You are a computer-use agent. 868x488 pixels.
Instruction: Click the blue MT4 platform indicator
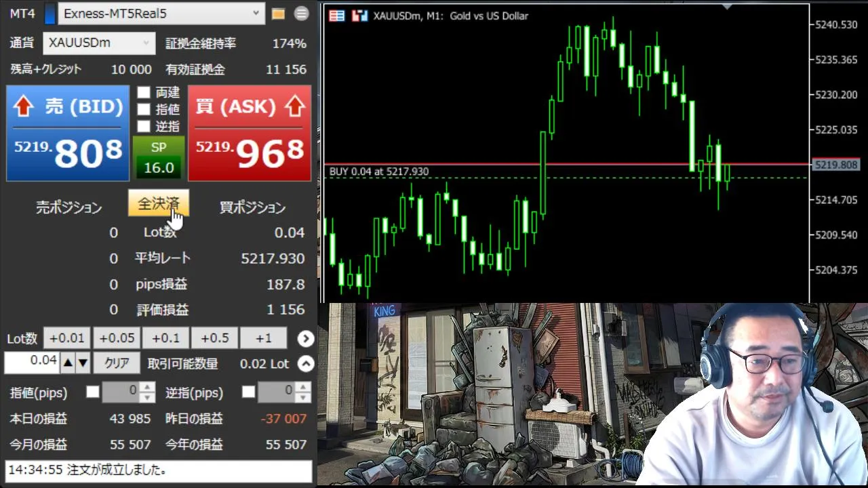(50, 14)
